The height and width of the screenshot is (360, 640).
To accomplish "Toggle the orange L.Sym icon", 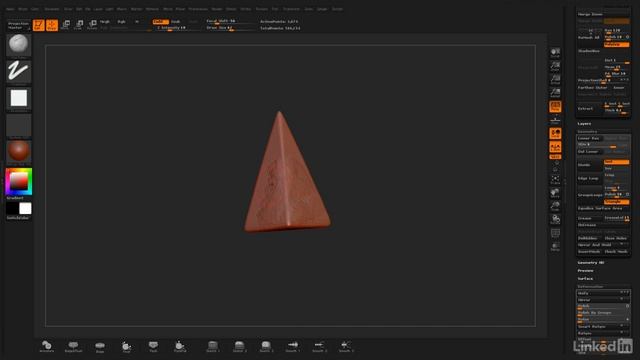I will (555, 147).
